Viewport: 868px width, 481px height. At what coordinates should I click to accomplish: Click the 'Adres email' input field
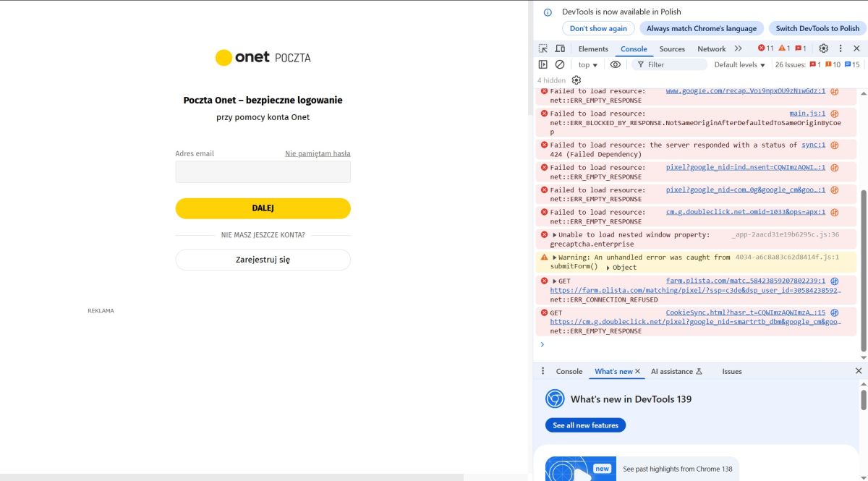[263, 171]
